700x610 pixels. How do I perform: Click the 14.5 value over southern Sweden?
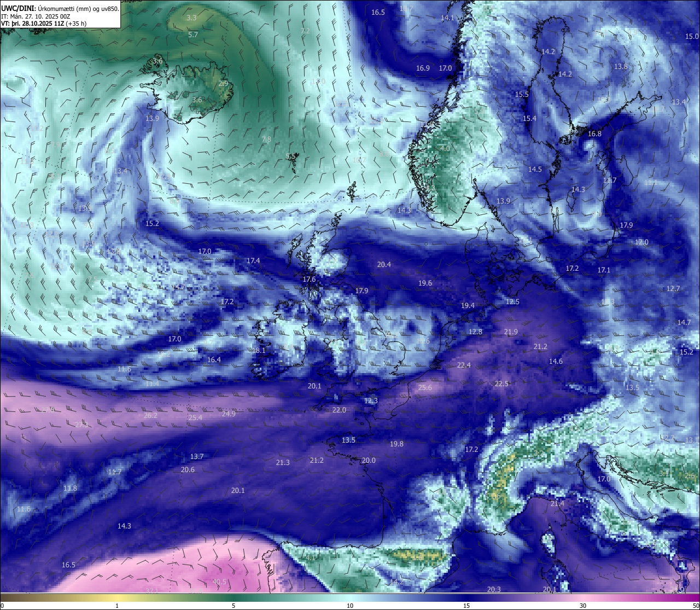pos(535,170)
